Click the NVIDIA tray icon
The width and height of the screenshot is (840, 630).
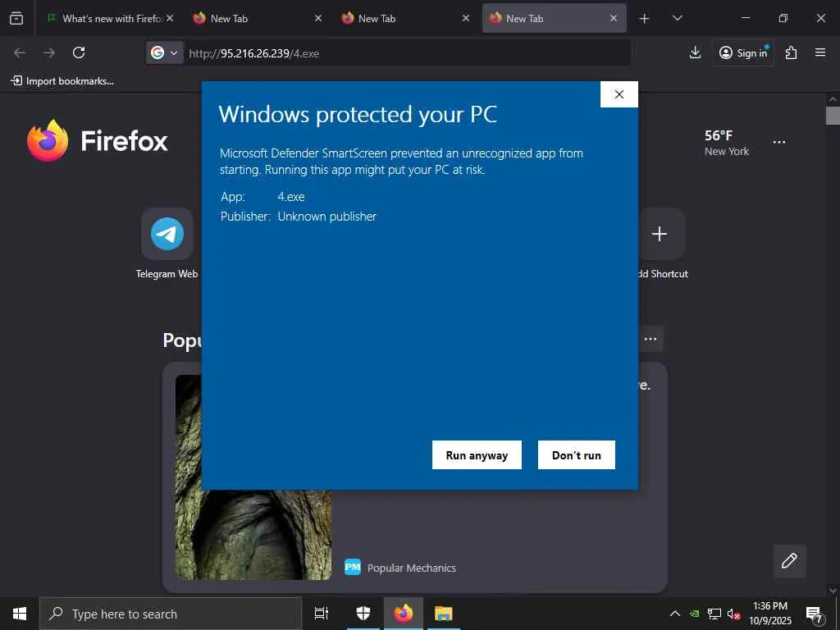[694, 614]
